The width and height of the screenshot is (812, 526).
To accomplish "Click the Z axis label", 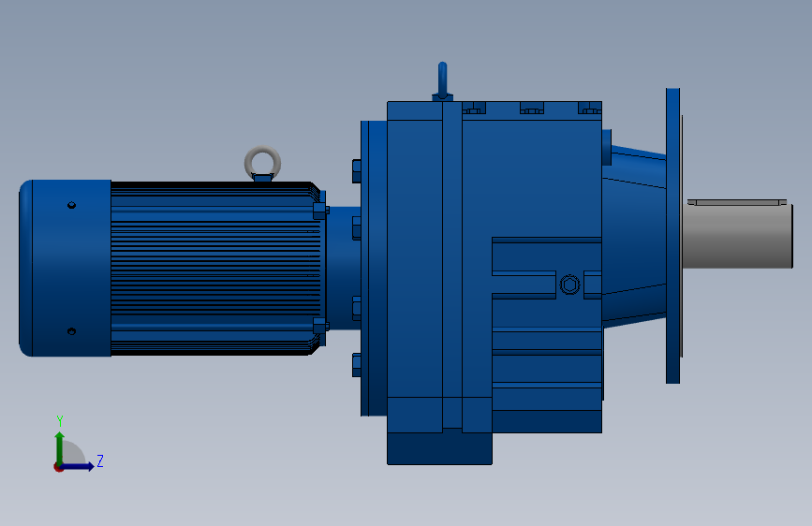I will pyautogui.click(x=100, y=460).
